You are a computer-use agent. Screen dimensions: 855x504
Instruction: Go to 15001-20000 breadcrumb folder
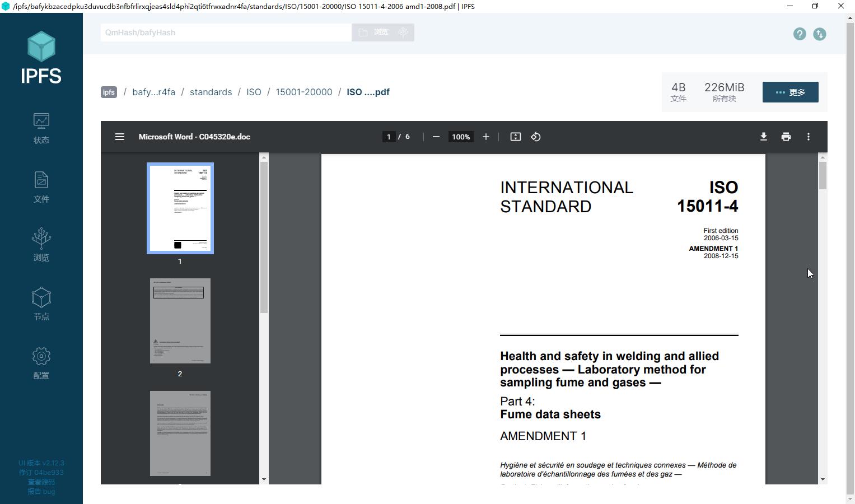(304, 92)
